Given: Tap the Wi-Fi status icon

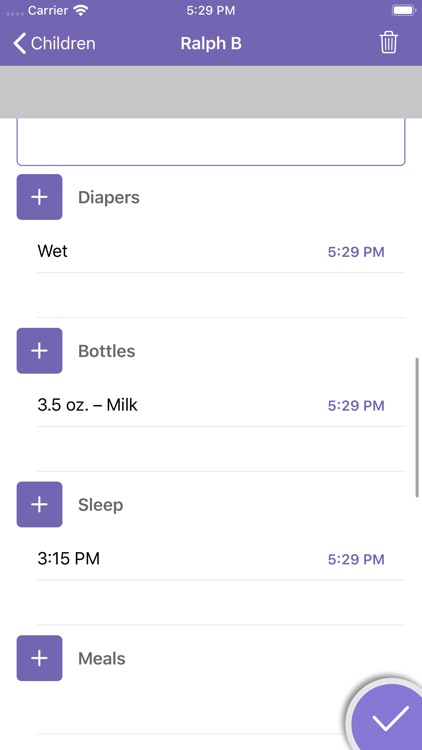Looking at the screenshot, I should (x=82, y=11).
